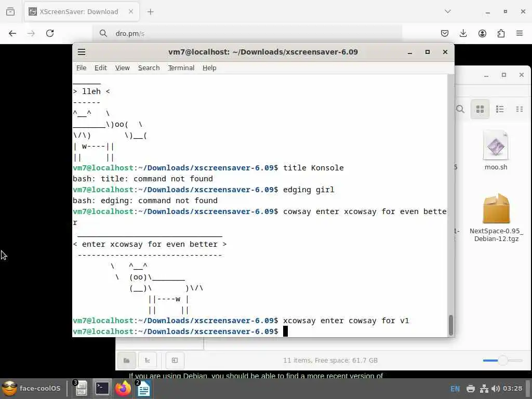Open the face-coolOS start menu
The height and width of the screenshot is (399, 532).
pos(31,388)
